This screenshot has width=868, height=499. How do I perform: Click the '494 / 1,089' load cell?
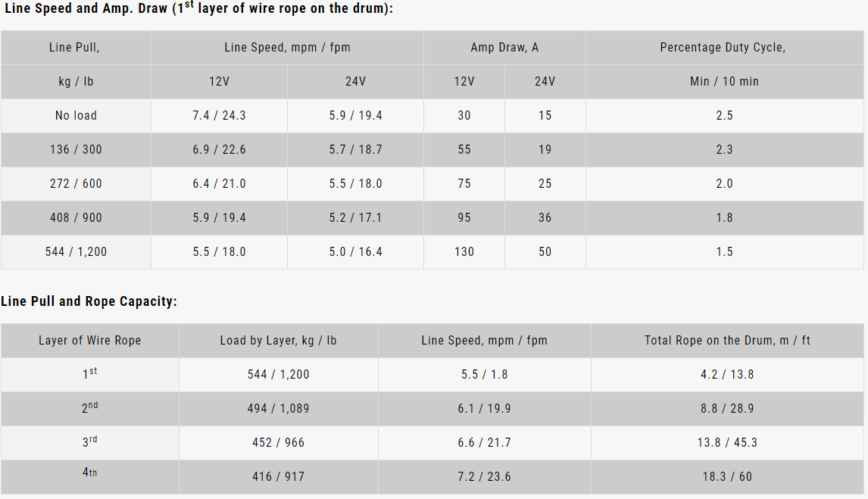click(x=278, y=408)
